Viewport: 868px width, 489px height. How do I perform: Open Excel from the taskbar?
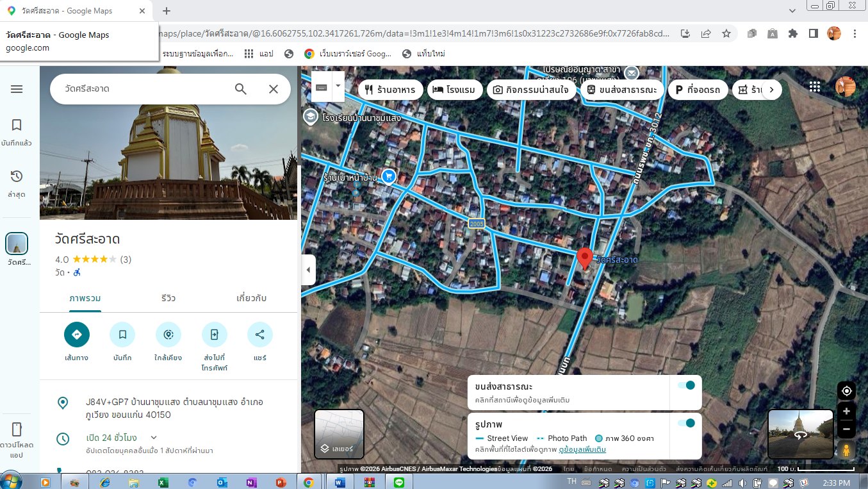pyautogui.click(x=163, y=483)
